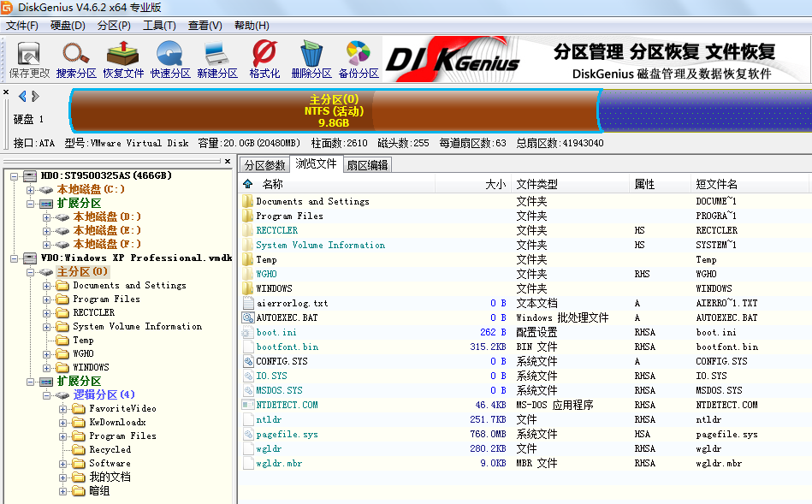Expand 我的文档 folder in tree
Screen dimensions: 812x504
(x=62, y=477)
